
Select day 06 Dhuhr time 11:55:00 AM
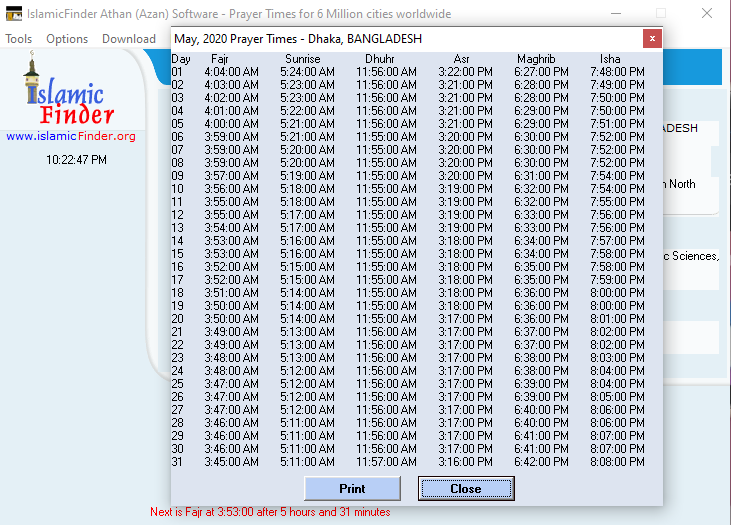pos(386,137)
